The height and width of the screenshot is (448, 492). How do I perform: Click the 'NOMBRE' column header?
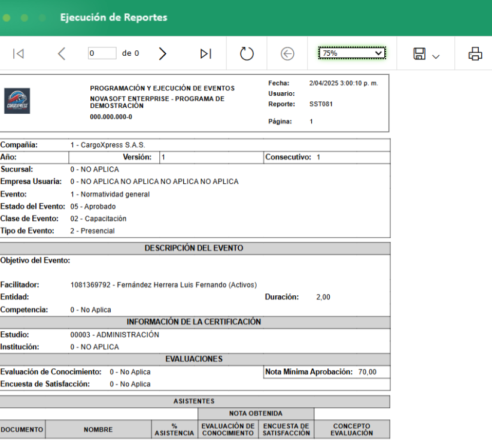click(x=98, y=429)
